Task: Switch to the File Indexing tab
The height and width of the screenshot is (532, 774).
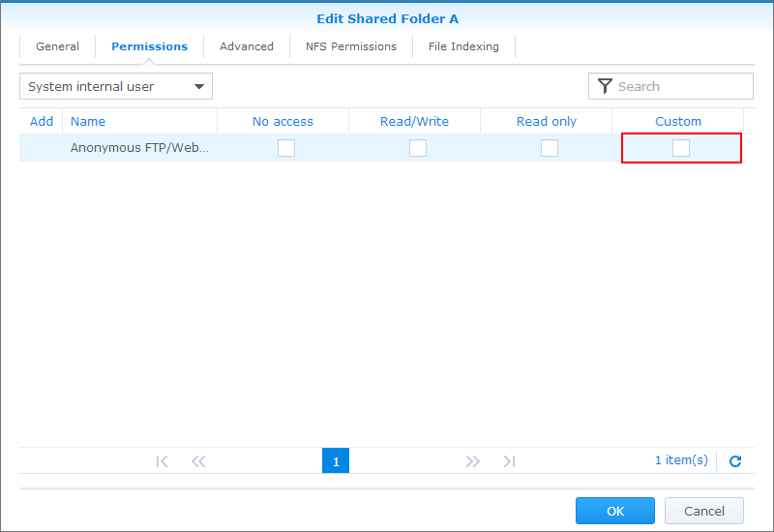Action: [463, 46]
